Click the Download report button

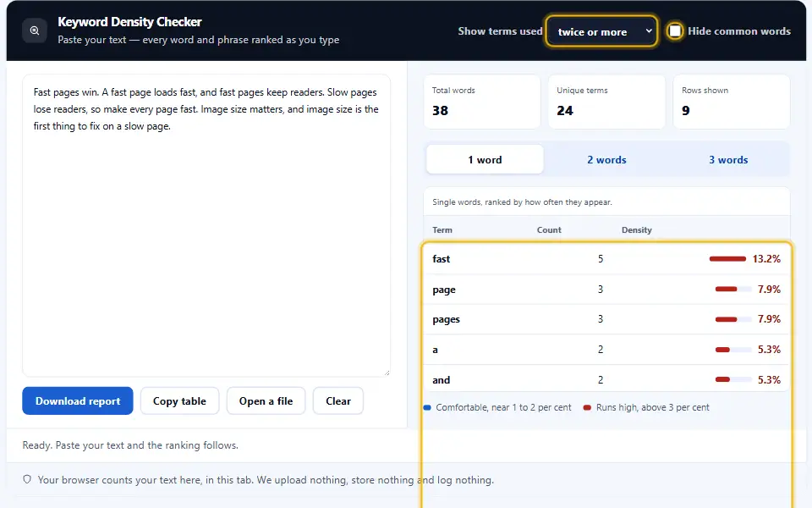tap(78, 400)
